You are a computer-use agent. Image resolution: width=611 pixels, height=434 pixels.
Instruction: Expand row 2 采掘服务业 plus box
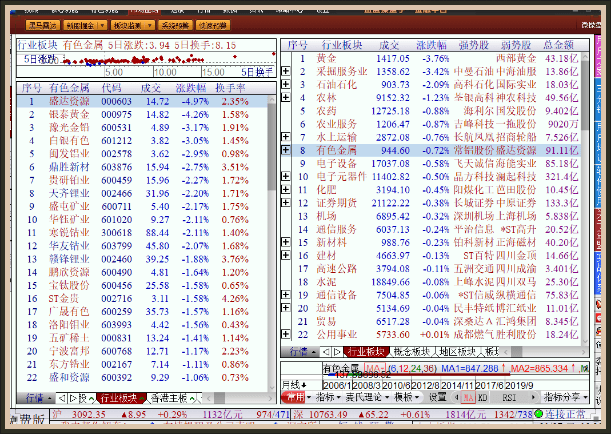286,71
